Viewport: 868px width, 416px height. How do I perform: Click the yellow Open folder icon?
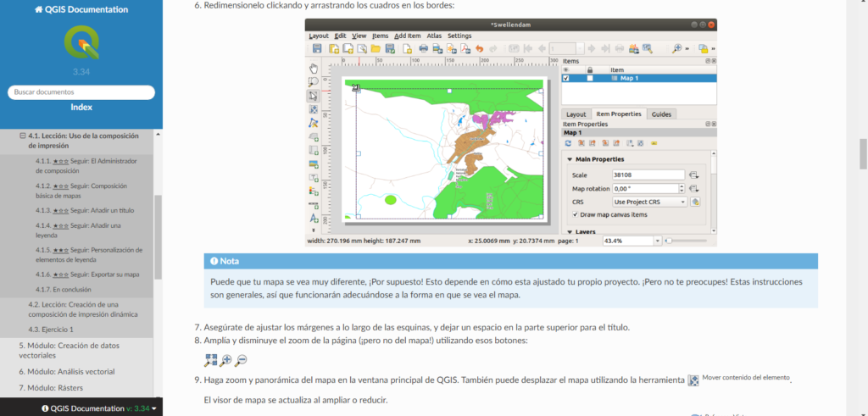click(x=376, y=48)
